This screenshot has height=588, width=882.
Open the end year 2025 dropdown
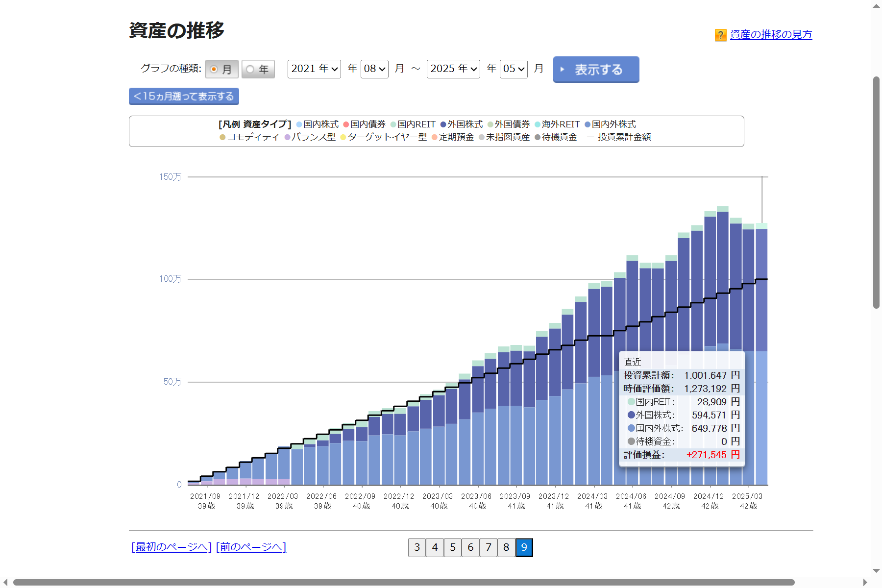tap(453, 69)
